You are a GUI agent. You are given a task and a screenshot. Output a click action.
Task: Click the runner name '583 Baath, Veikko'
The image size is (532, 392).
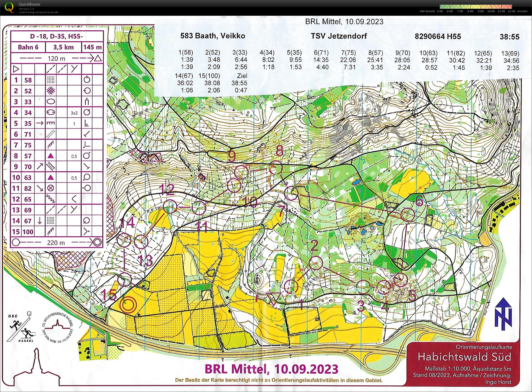[x=213, y=36]
